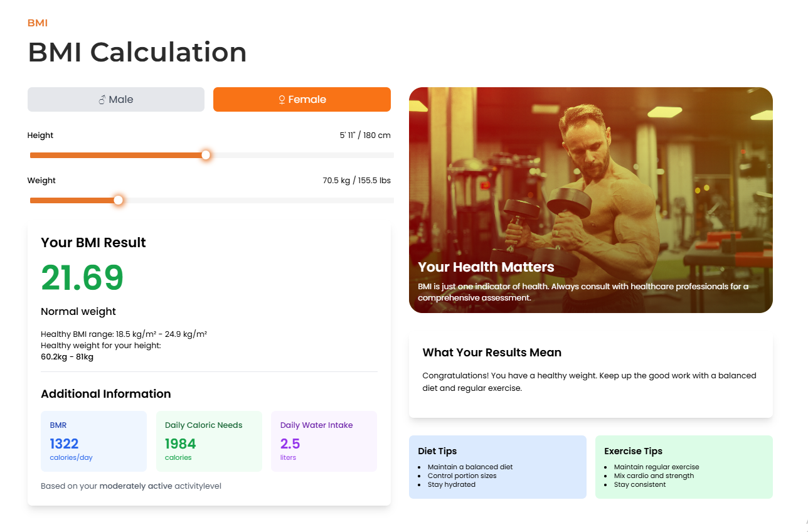Click the weight value 70.5 kg / 155.5 lbs
The image size is (808, 532).
[356, 181]
